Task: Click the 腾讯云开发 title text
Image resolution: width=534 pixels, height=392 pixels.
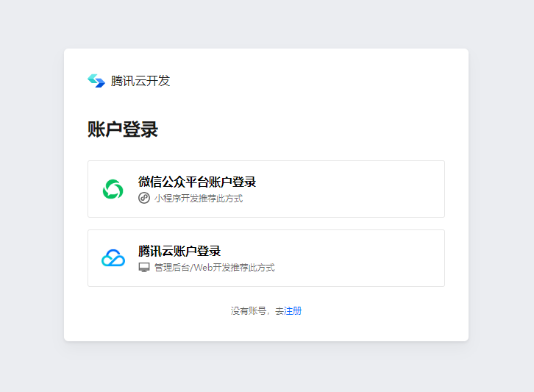Action: pyautogui.click(x=140, y=81)
